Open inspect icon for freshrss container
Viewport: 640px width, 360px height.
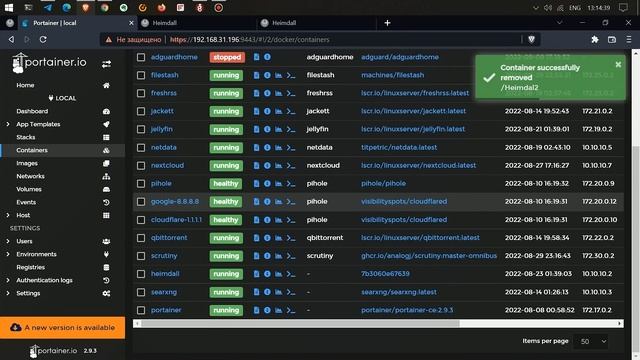click(267, 93)
